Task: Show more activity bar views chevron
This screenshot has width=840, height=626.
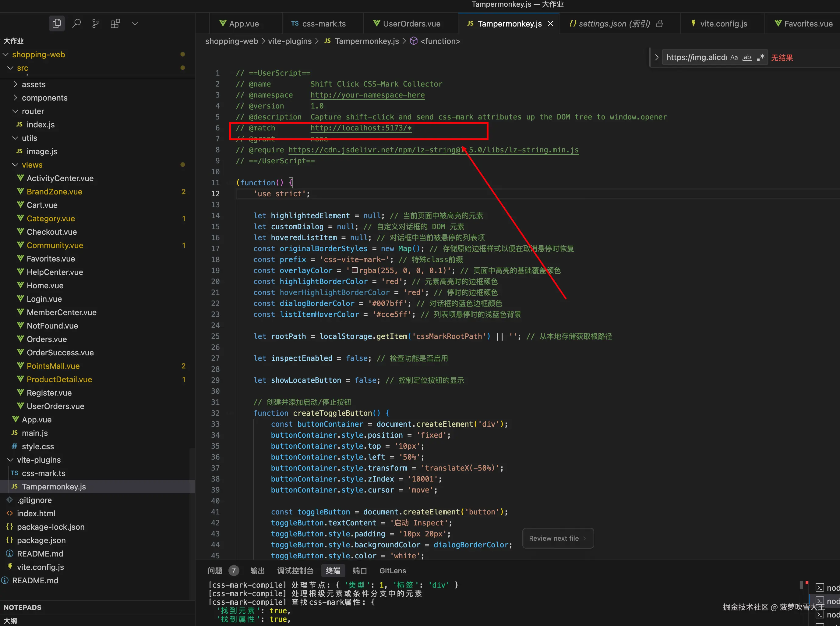Action: point(135,23)
